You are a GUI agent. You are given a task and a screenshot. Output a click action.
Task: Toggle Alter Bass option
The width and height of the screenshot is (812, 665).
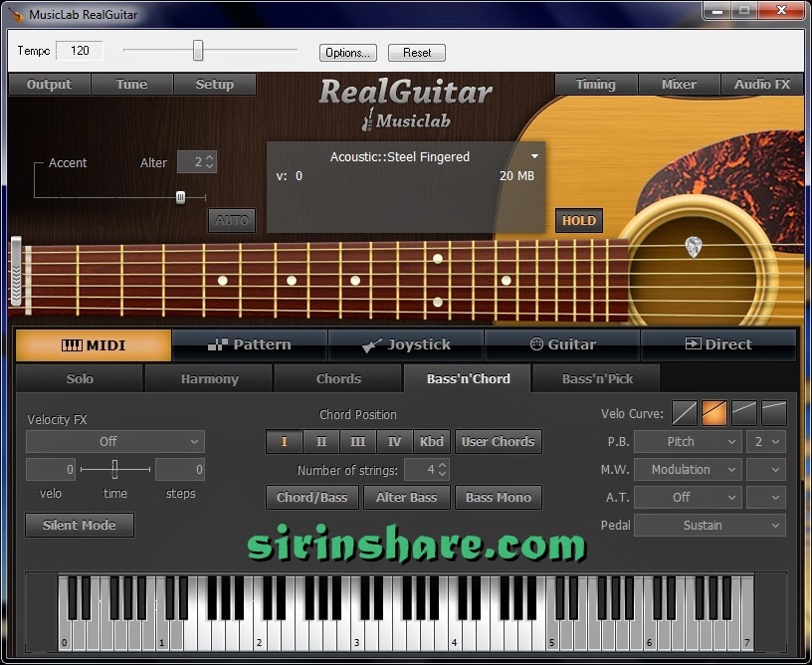[407, 497]
